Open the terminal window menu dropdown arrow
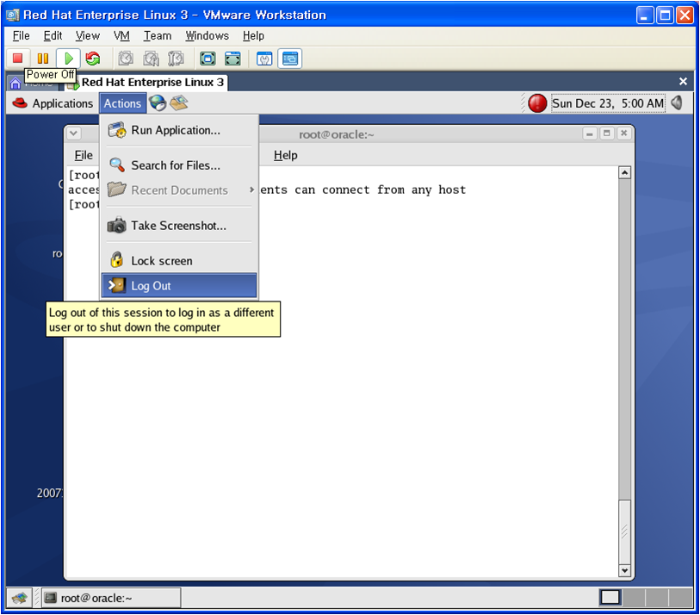This screenshot has height=615, width=700. [74, 134]
